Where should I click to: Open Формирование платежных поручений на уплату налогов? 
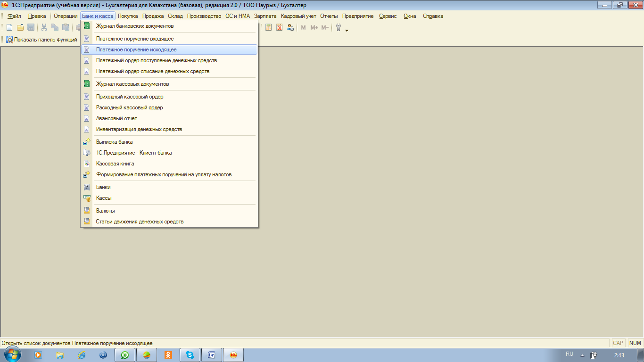169,174
